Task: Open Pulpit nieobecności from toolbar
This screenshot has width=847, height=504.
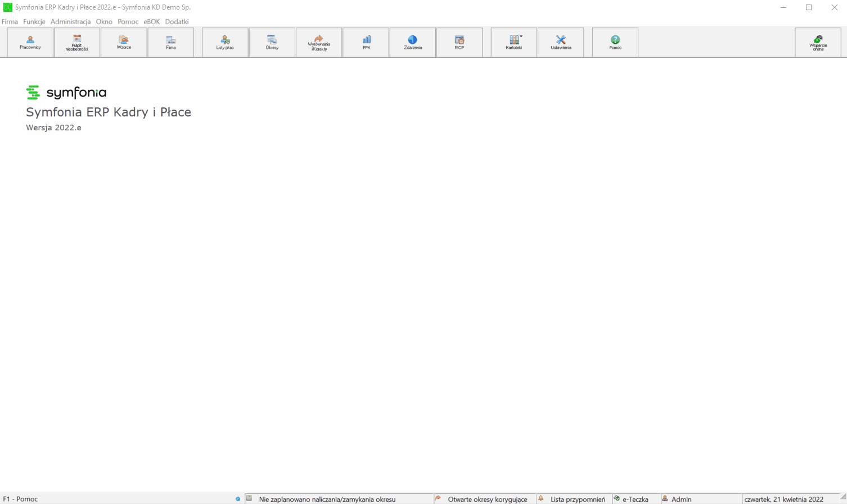Action: (x=77, y=42)
